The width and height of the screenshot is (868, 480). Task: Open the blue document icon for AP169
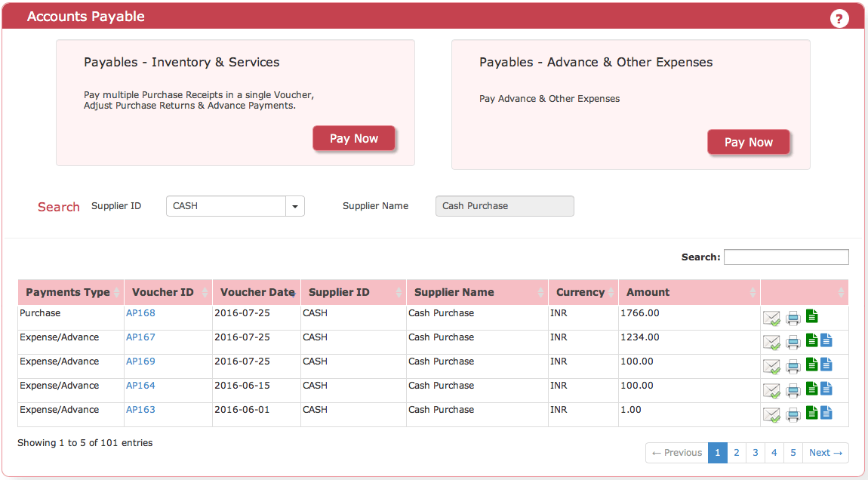click(826, 365)
